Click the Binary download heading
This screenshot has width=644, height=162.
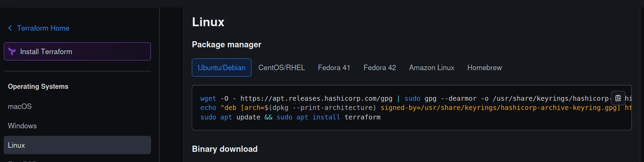[225, 149]
